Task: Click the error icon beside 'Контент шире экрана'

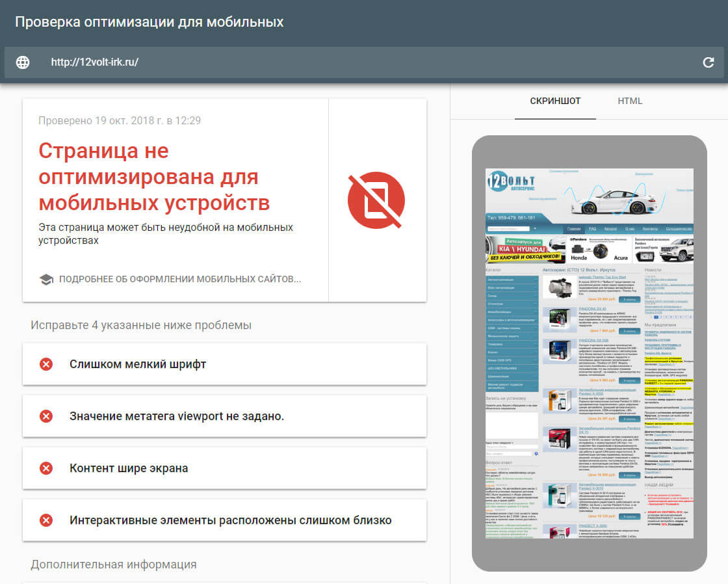Action: pyautogui.click(x=45, y=468)
